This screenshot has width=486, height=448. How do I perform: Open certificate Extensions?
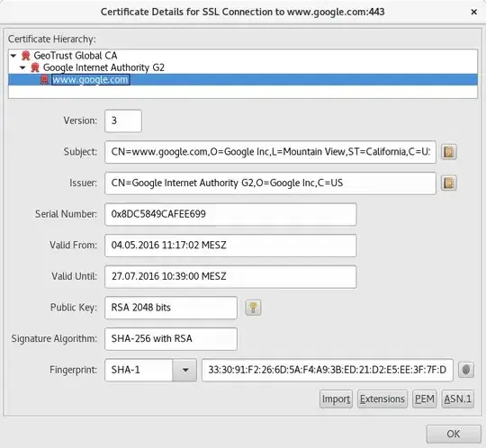[382, 399]
